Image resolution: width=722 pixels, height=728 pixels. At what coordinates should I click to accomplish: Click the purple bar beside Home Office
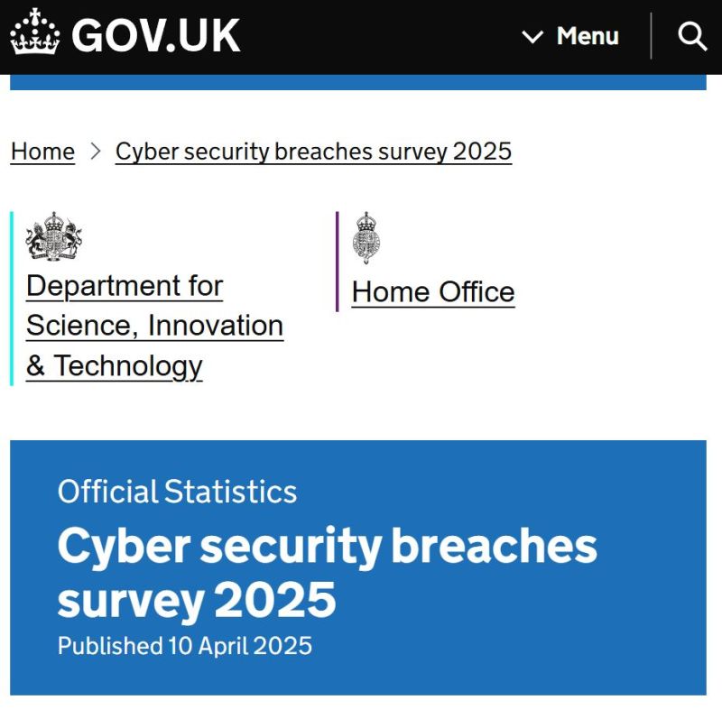pyautogui.click(x=338, y=262)
